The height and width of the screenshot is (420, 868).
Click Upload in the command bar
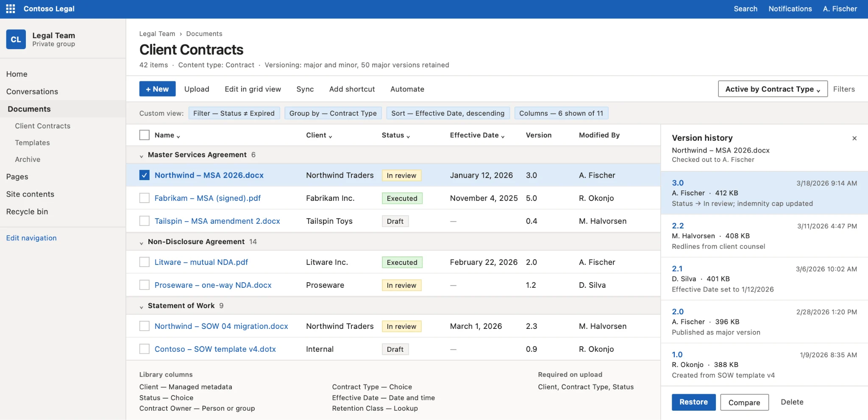click(197, 89)
